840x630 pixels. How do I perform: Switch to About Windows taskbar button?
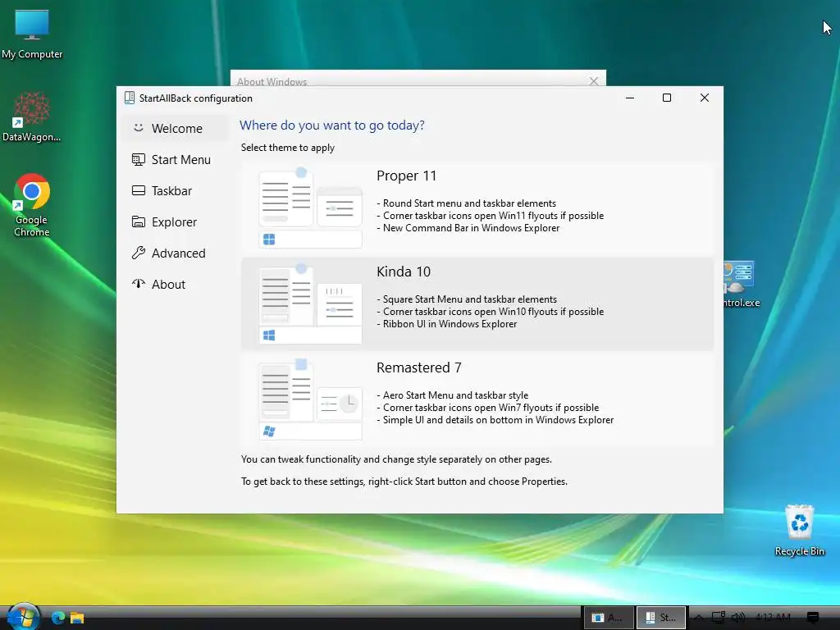click(608, 618)
